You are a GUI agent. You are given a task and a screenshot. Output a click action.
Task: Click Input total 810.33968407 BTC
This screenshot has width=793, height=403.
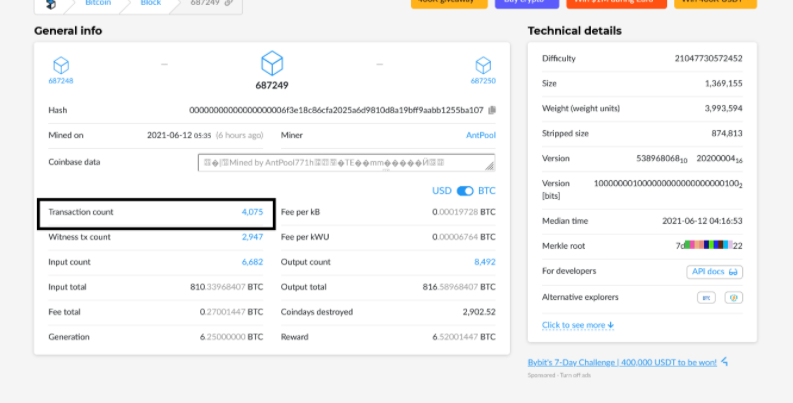(x=227, y=287)
